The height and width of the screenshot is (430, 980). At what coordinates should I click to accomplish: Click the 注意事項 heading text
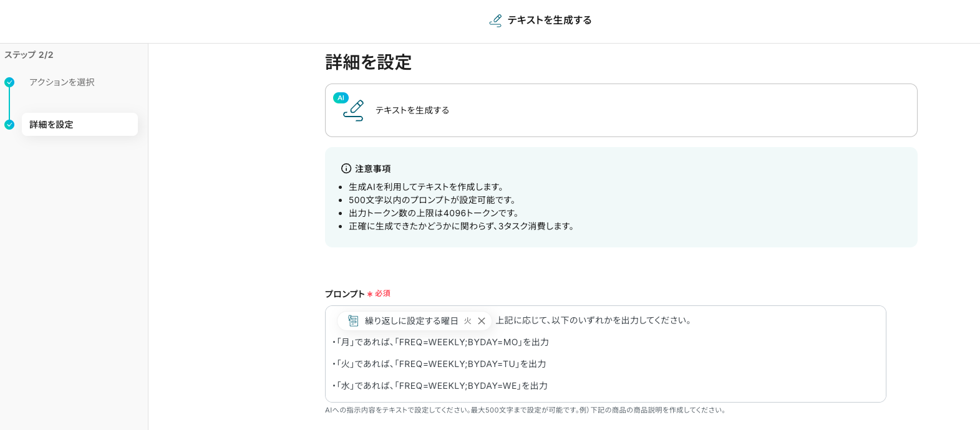pos(373,169)
